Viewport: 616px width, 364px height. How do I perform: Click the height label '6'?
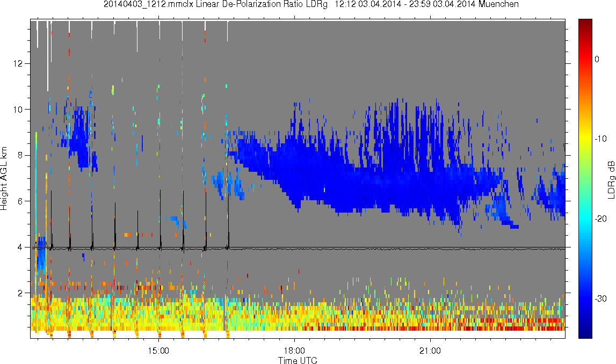(20, 201)
